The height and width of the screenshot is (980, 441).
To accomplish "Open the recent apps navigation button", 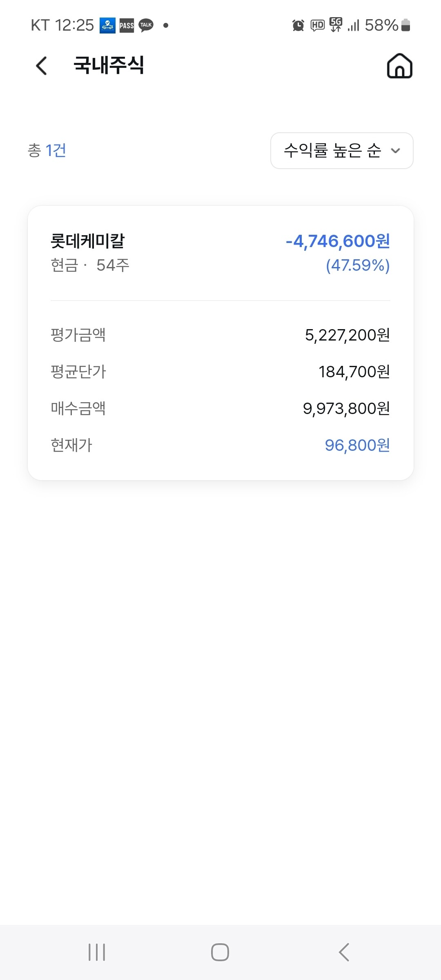I will [97, 952].
